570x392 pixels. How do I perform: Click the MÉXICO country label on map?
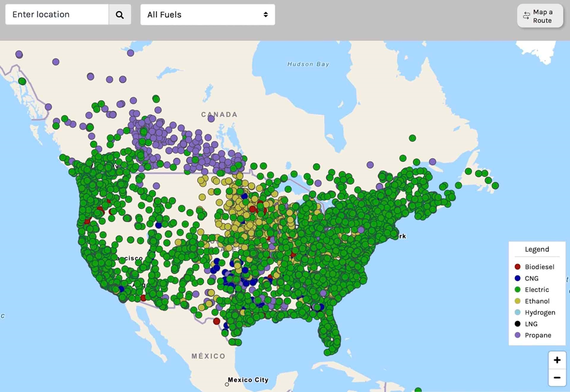pos(208,356)
